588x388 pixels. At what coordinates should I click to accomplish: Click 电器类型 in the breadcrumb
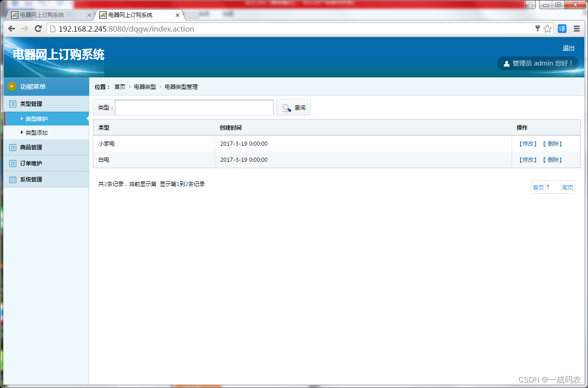tap(145, 87)
